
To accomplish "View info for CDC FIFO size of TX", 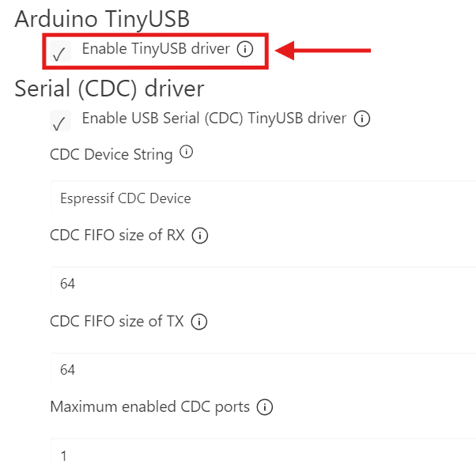I will 199,322.
